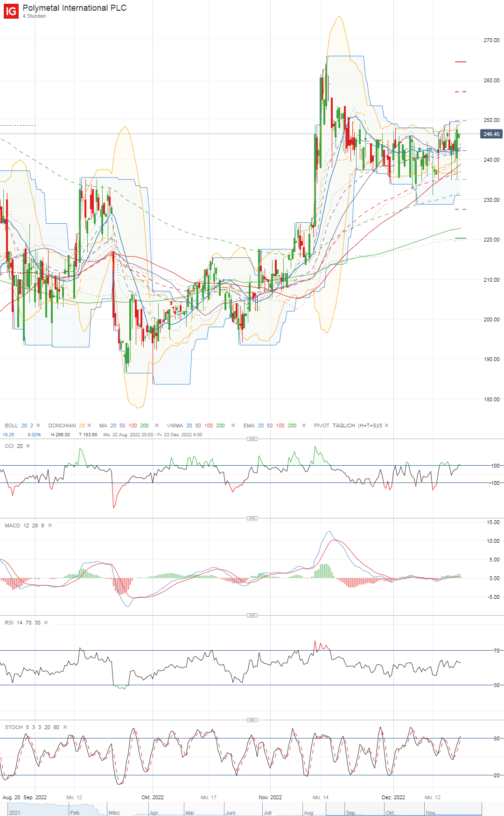
Task: Click the 180.00 price axis label
Action: tap(491, 399)
